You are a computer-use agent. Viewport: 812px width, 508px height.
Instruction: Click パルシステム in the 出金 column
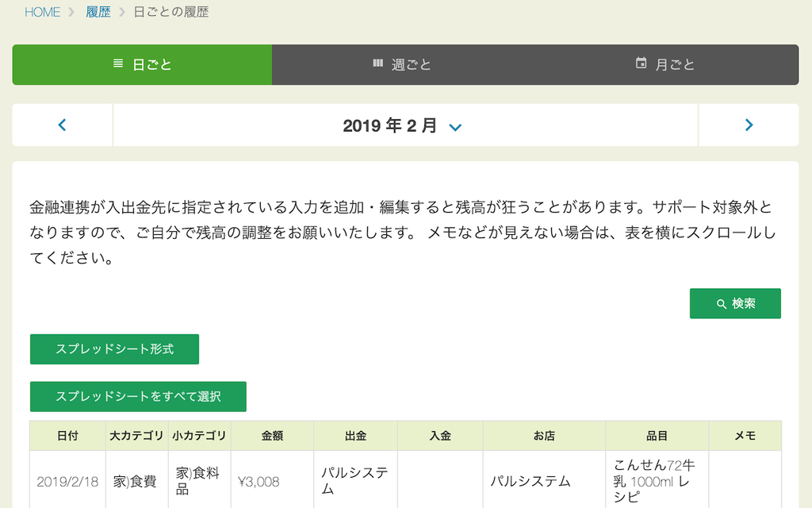(354, 481)
